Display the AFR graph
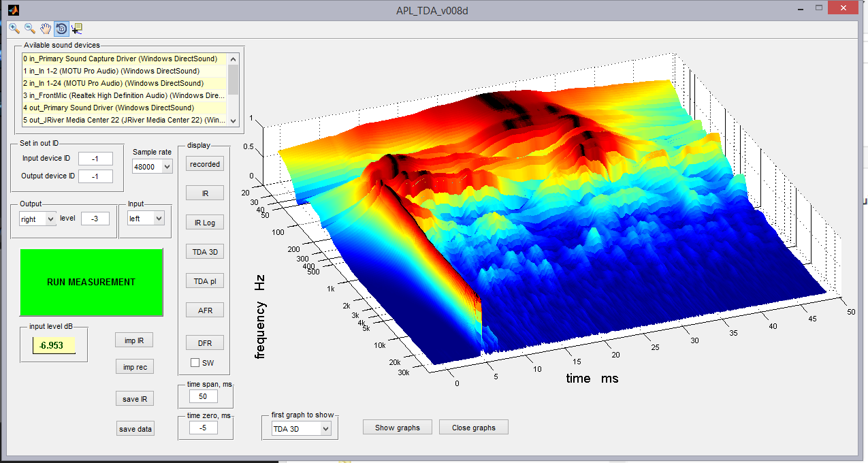Image resolution: width=868 pixels, height=463 pixels. pos(205,310)
